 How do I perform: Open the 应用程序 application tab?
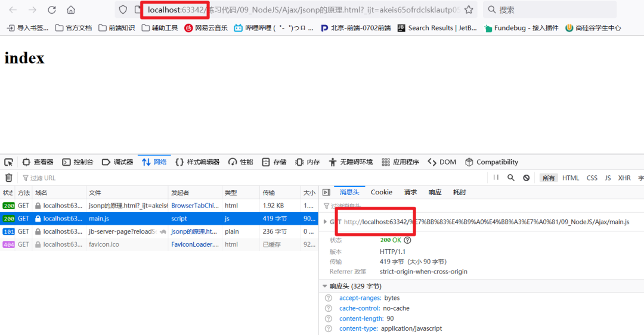pyautogui.click(x=401, y=162)
